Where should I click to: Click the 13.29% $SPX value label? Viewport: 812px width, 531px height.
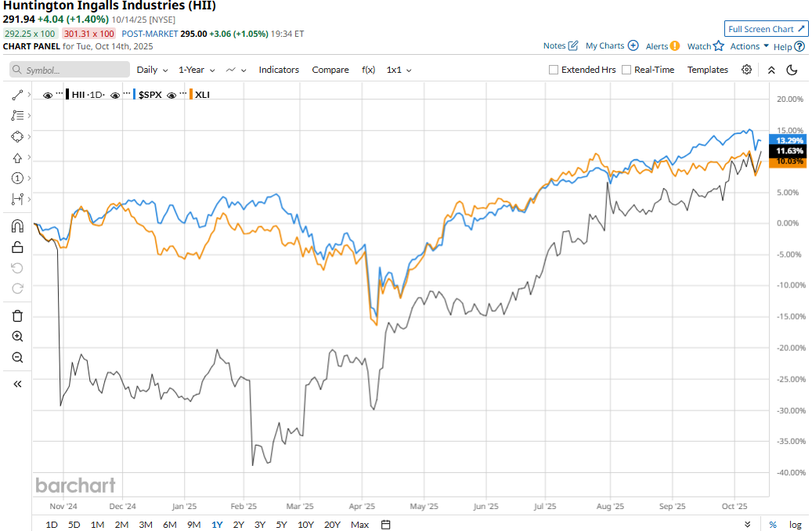[x=789, y=140]
